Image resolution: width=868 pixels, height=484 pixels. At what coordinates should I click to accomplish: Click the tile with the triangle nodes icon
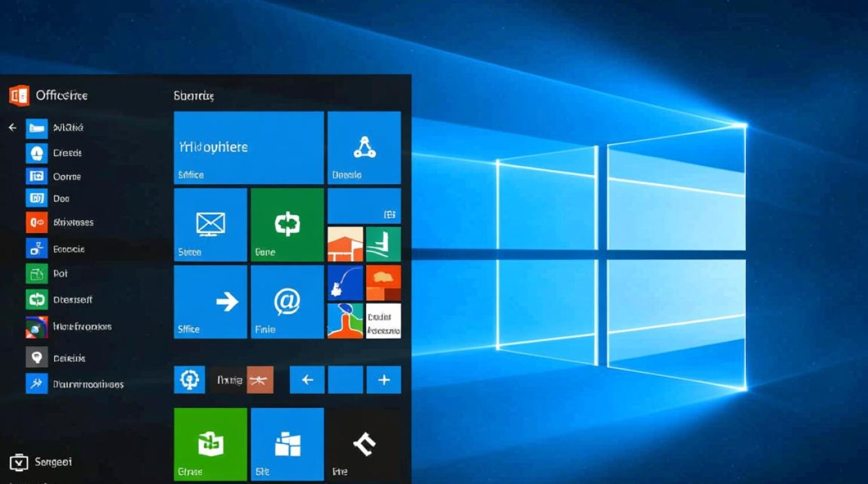[x=364, y=148]
